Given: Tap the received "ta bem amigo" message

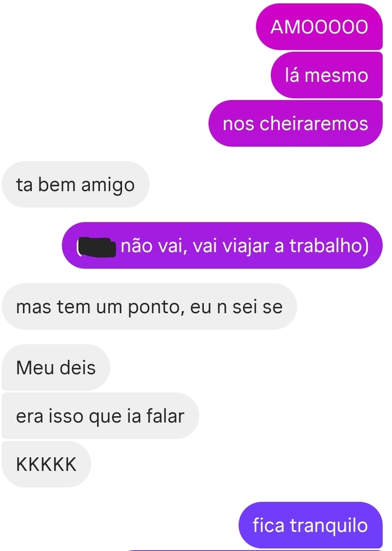Looking at the screenshot, I should coord(75,184).
